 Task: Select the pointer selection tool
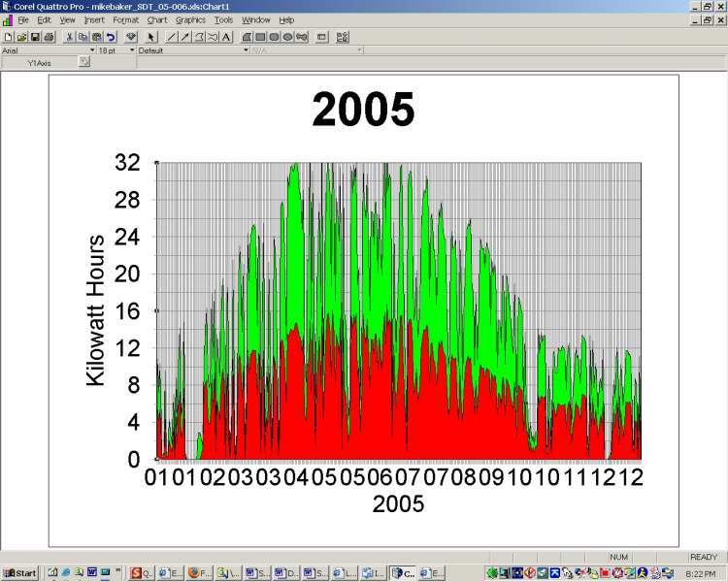click(x=151, y=37)
